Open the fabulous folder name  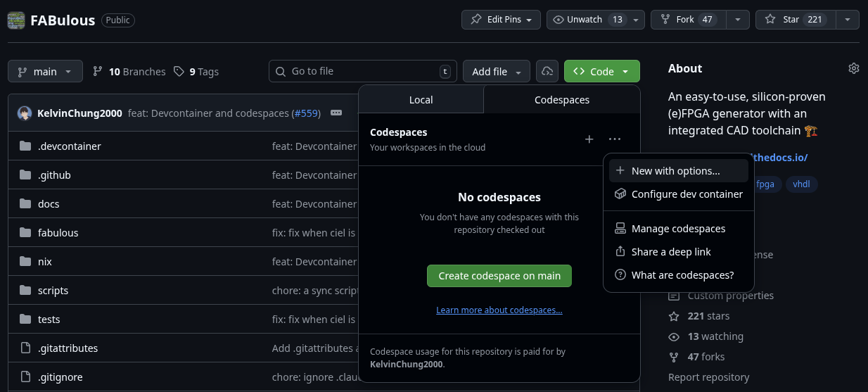[x=58, y=233]
